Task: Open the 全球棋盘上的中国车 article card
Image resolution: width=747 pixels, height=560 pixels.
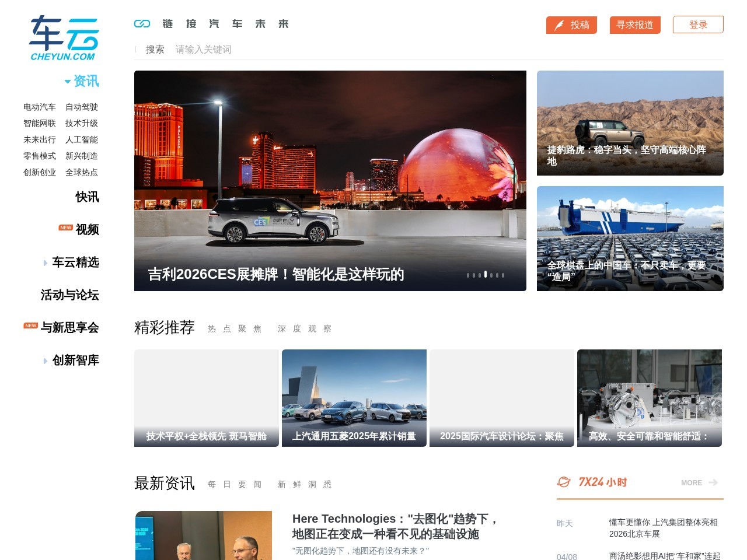Action: tap(630, 239)
